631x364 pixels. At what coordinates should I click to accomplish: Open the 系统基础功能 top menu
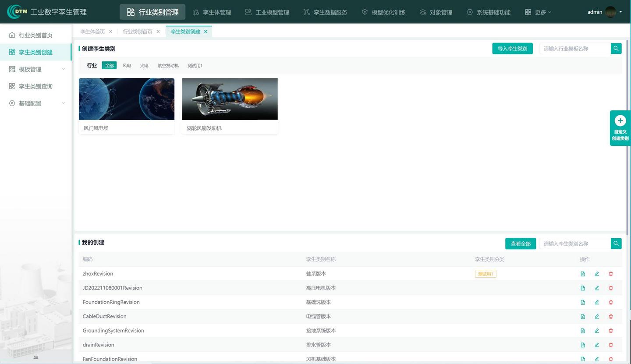click(x=489, y=12)
